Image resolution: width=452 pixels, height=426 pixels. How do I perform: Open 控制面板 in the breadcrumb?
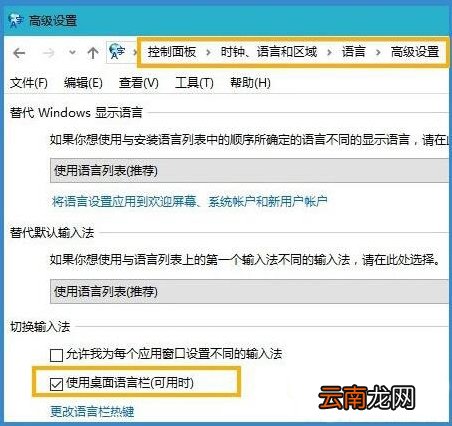172,52
